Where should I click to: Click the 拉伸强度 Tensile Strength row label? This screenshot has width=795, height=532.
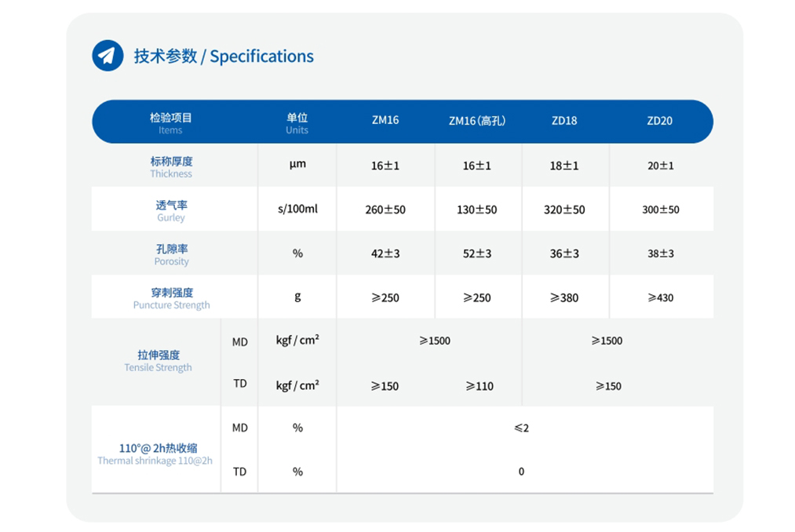pos(158,361)
